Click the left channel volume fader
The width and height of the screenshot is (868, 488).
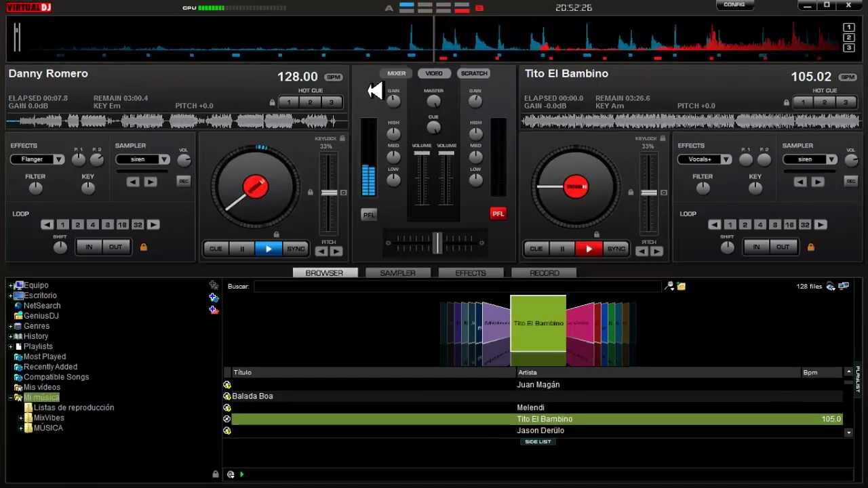[422, 153]
